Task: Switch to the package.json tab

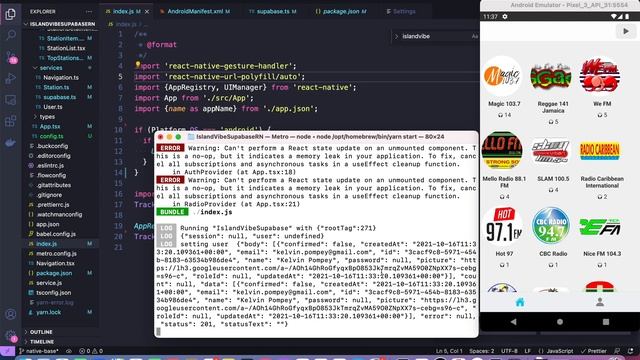Action: pyautogui.click(x=341, y=11)
